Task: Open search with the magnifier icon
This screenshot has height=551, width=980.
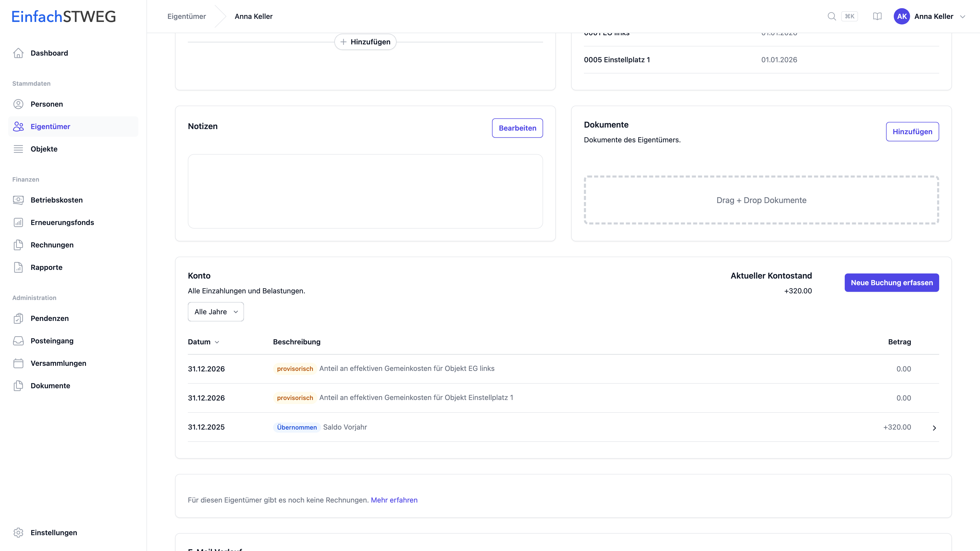Action: pos(832,16)
